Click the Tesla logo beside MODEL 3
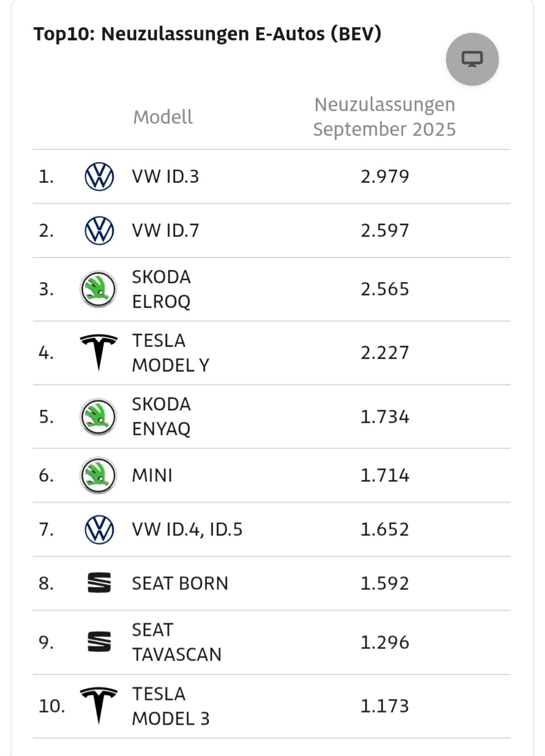 [99, 706]
